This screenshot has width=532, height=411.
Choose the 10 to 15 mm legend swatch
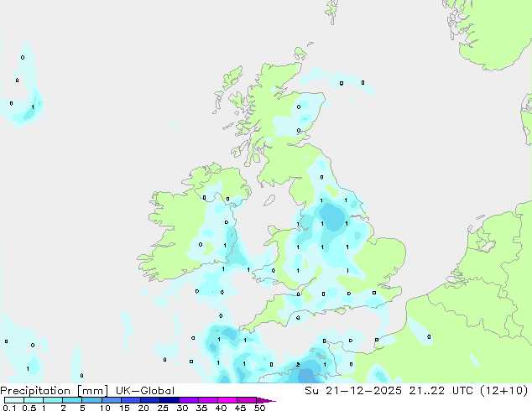tap(111, 400)
